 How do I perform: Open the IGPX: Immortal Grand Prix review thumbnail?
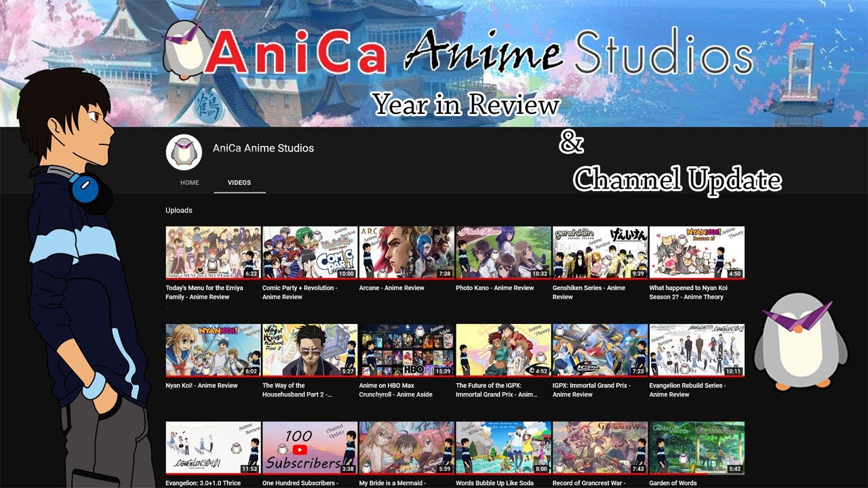(600, 350)
